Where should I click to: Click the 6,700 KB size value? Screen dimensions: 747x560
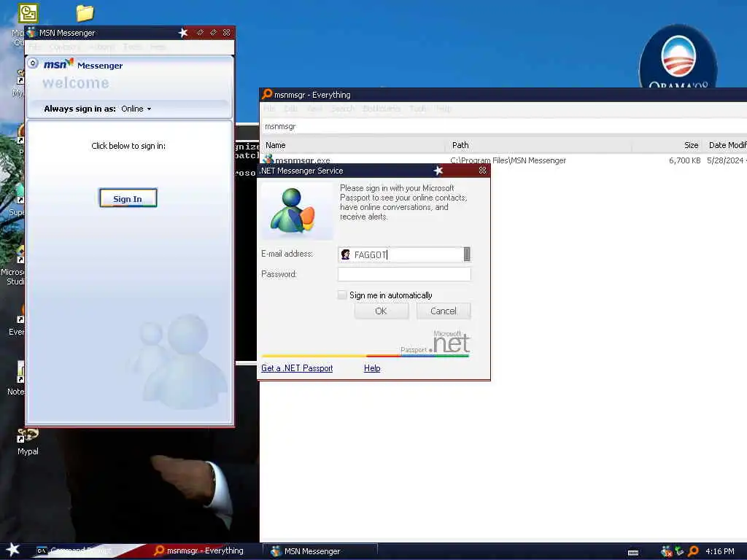pos(684,160)
